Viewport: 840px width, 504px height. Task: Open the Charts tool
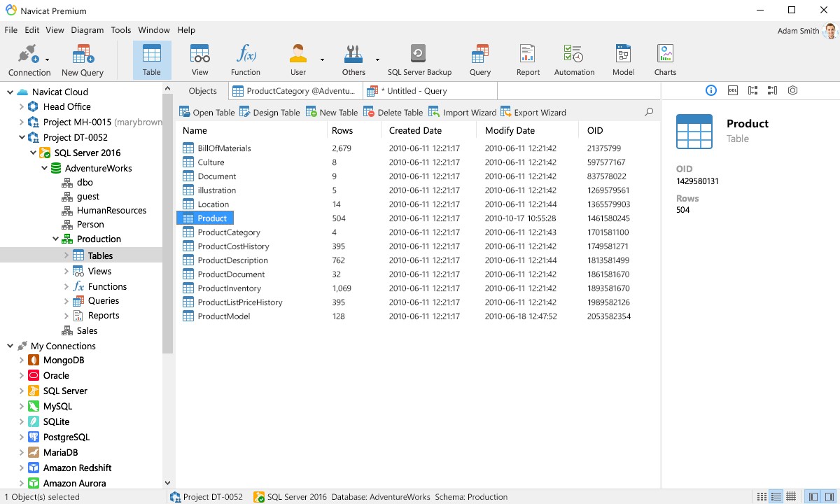coord(665,60)
